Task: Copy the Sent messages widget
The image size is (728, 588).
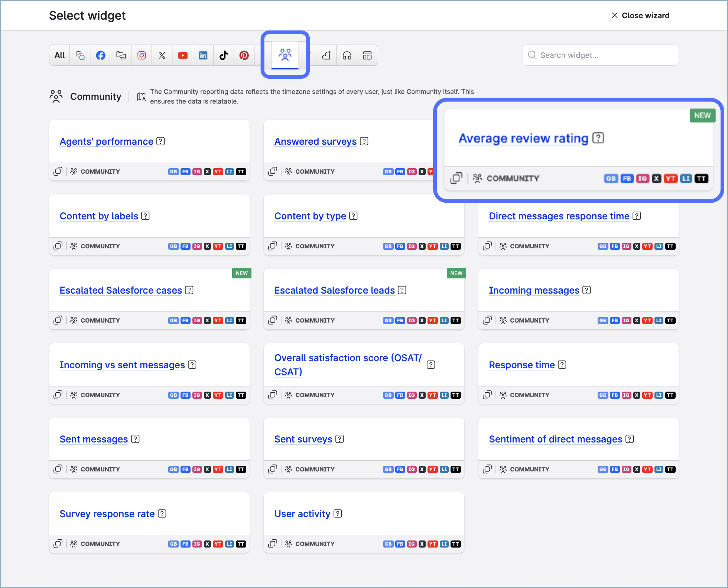Action: point(58,469)
